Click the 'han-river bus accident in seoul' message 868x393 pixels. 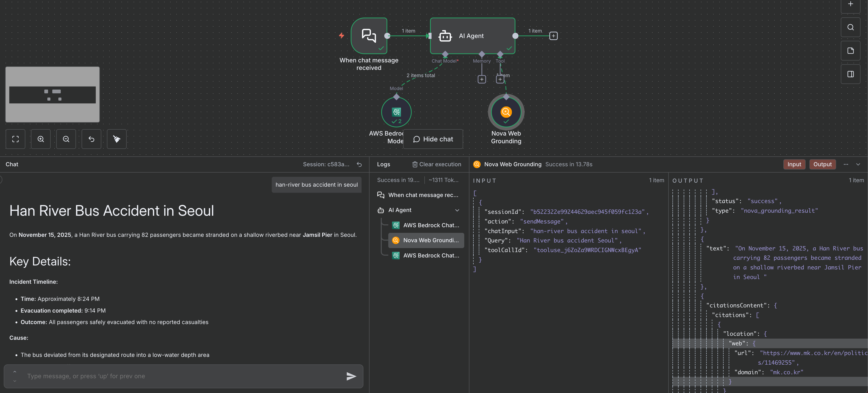point(316,185)
